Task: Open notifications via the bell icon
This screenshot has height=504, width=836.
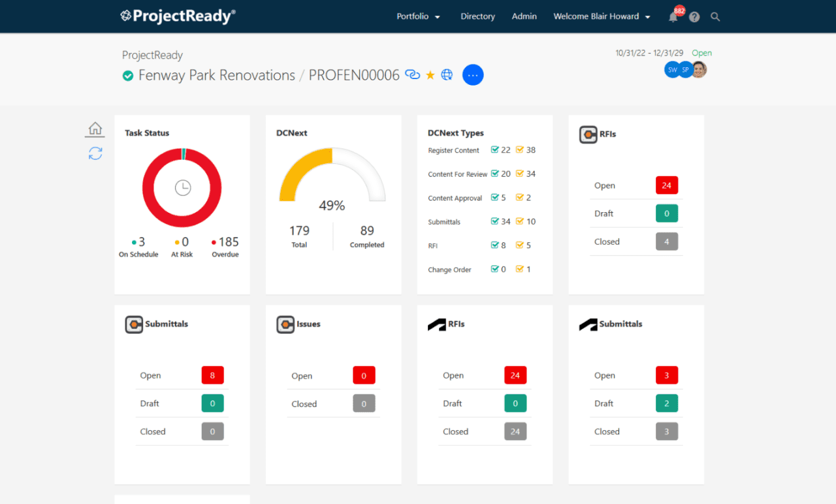Action: click(x=673, y=16)
